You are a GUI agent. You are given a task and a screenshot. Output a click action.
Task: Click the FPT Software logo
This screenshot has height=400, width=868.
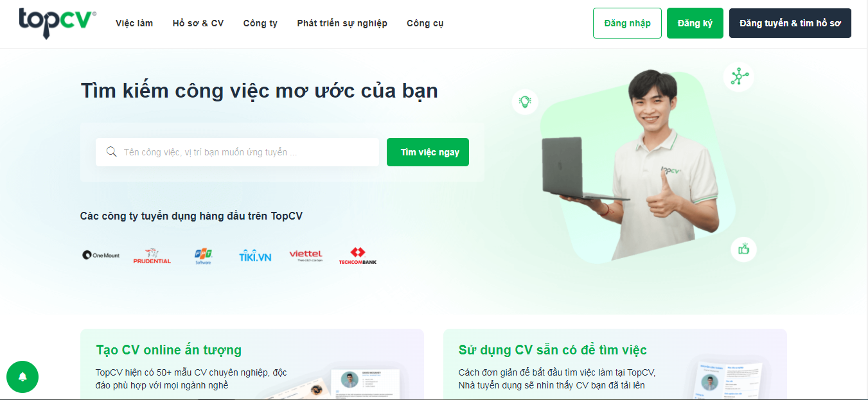point(203,256)
